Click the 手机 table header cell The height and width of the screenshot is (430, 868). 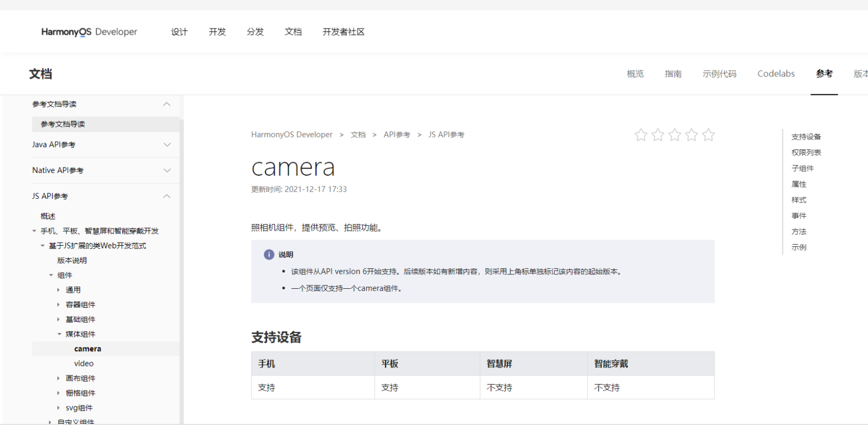313,364
